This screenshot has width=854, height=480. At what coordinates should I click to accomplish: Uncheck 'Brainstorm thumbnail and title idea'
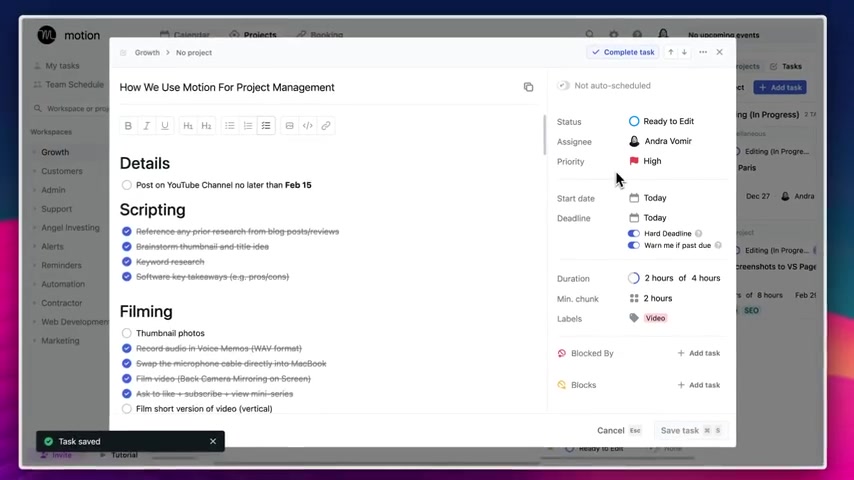127,247
